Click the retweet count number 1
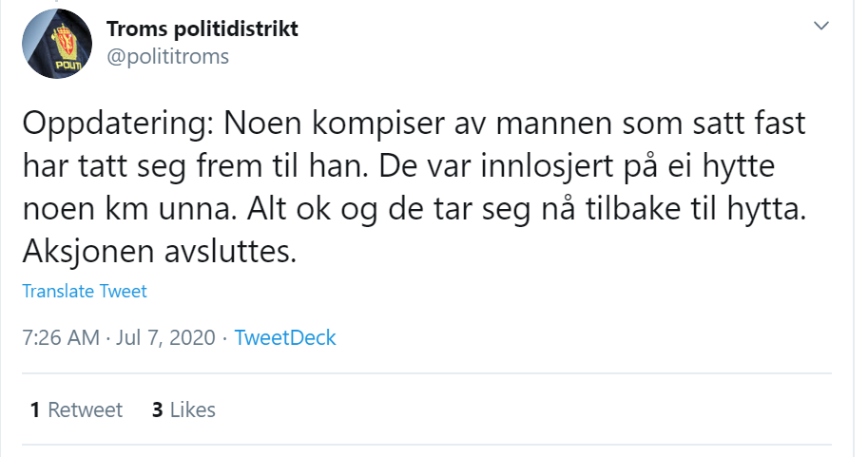Screen dimensions: 868x457 click(35, 410)
